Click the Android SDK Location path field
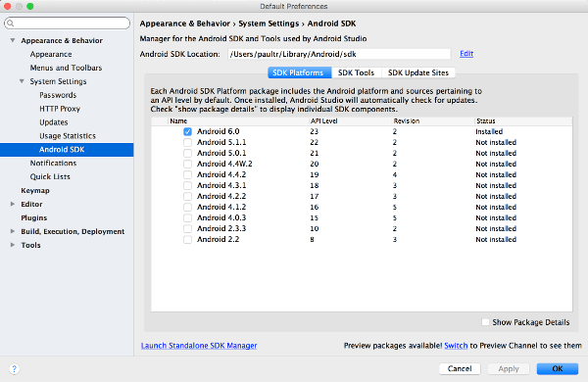The height and width of the screenshot is (382, 588). (x=339, y=54)
